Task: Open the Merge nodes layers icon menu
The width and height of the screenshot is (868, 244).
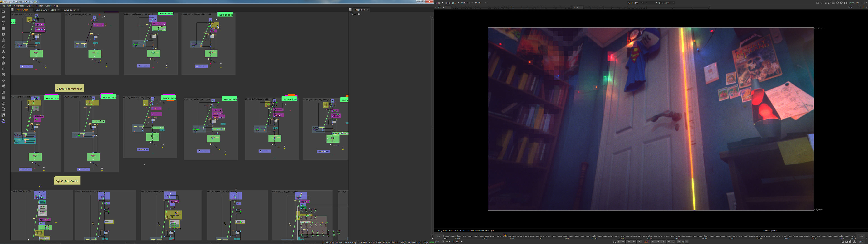Action: point(3,52)
